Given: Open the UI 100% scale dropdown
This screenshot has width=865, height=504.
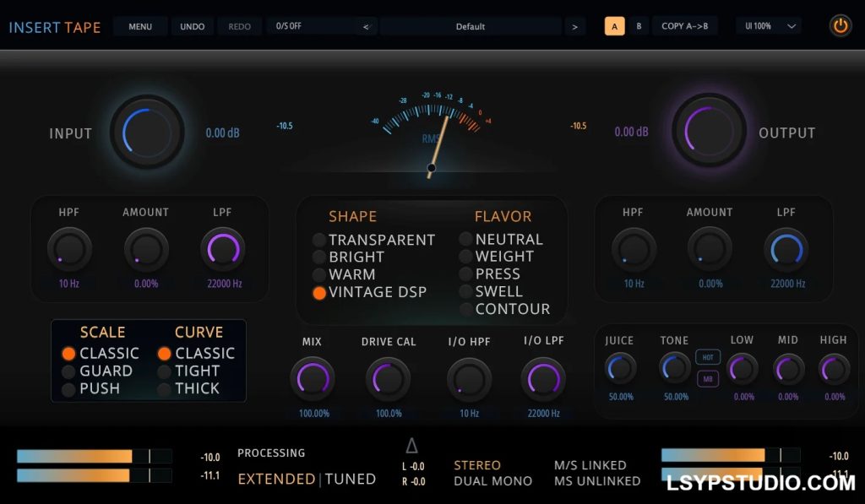Looking at the screenshot, I should [770, 26].
